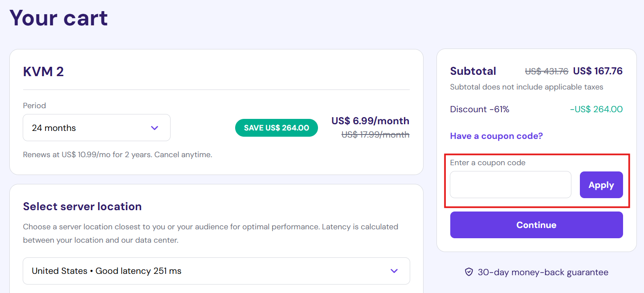Click the taxes disclaimer under Subtotal
Image resolution: width=644 pixels, height=293 pixels.
click(x=526, y=87)
